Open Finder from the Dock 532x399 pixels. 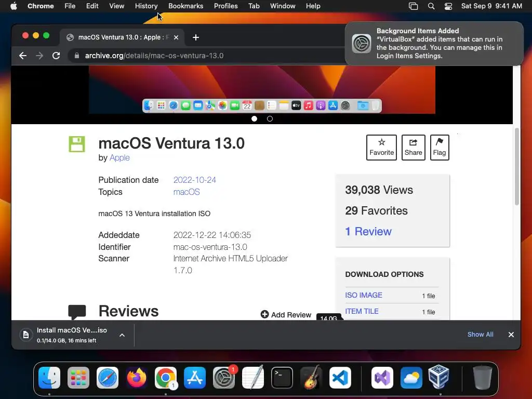point(49,378)
